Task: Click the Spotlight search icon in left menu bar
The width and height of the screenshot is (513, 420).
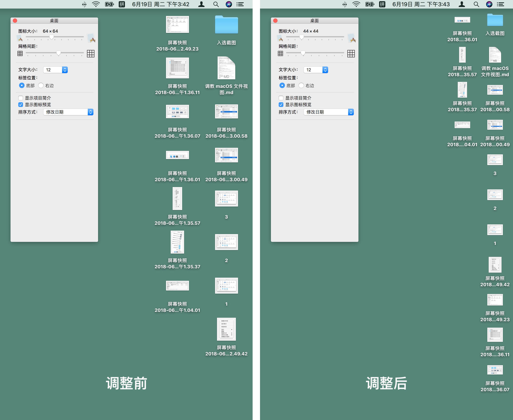Action: click(216, 4)
